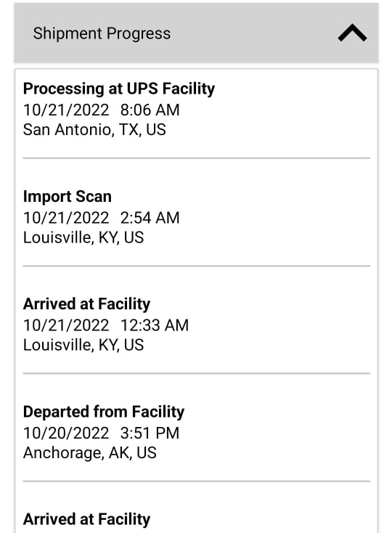Viewport: 392px width, 533px height.
Task: Collapse the Shipment Progress chevron arrow
Action: [352, 33]
